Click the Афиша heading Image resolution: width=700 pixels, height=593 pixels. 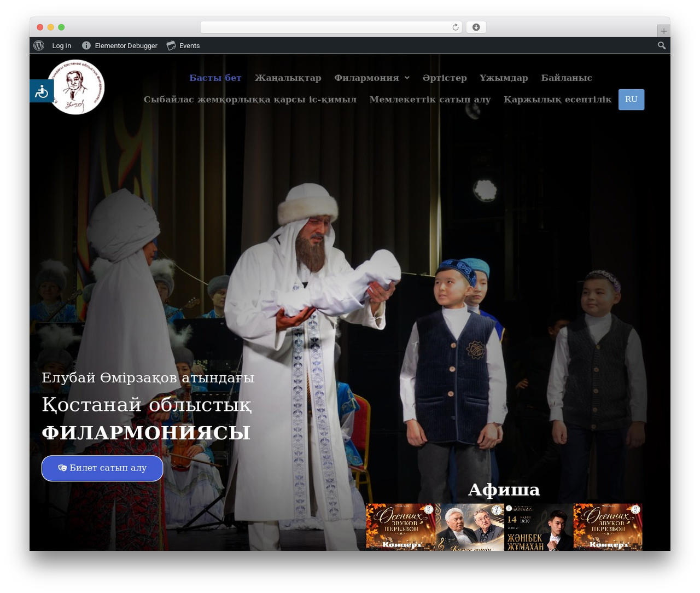pyautogui.click(x=504, y=490)
